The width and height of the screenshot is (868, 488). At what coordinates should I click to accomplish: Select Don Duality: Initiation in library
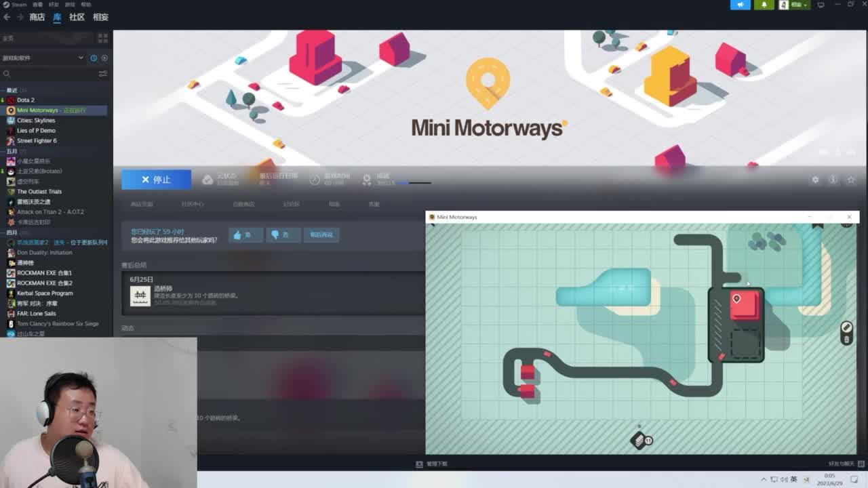point(44,253)
